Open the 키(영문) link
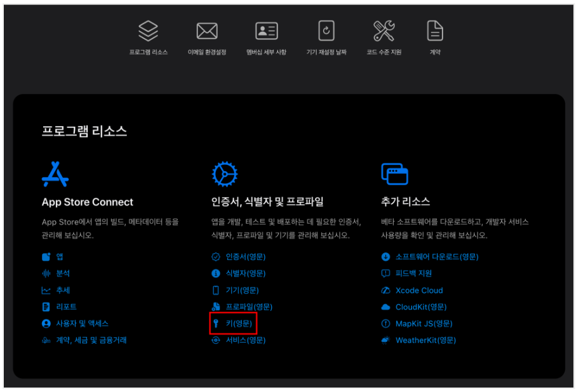The width and height of the screenshot is (579, 392). coord(239,323)
